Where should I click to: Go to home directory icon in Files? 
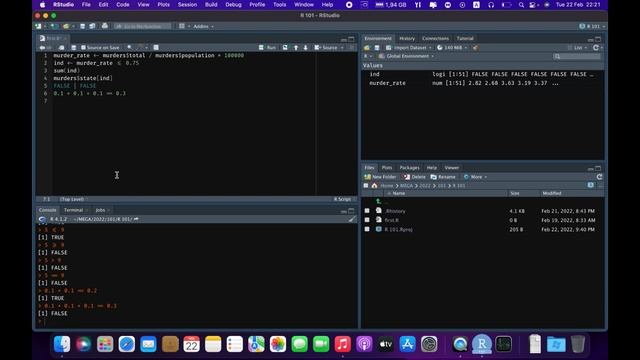click(x=374, y=186)
